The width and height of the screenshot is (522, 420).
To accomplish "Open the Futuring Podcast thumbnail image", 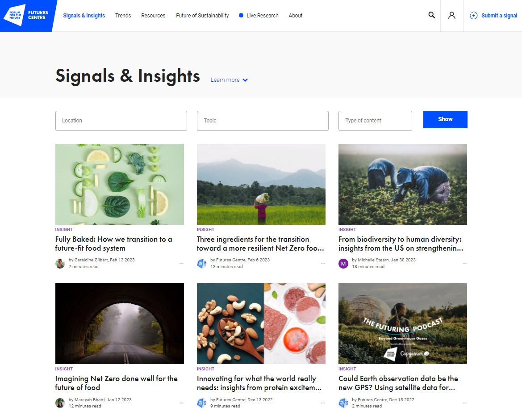I will pyautogui.click(x=402, y=324).
